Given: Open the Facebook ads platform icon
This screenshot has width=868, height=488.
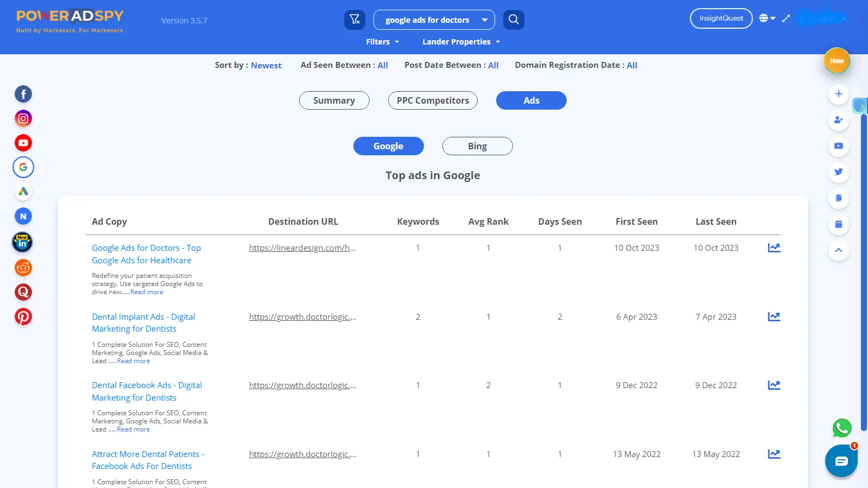Looking at the screenshot, I should pos(23,94).
